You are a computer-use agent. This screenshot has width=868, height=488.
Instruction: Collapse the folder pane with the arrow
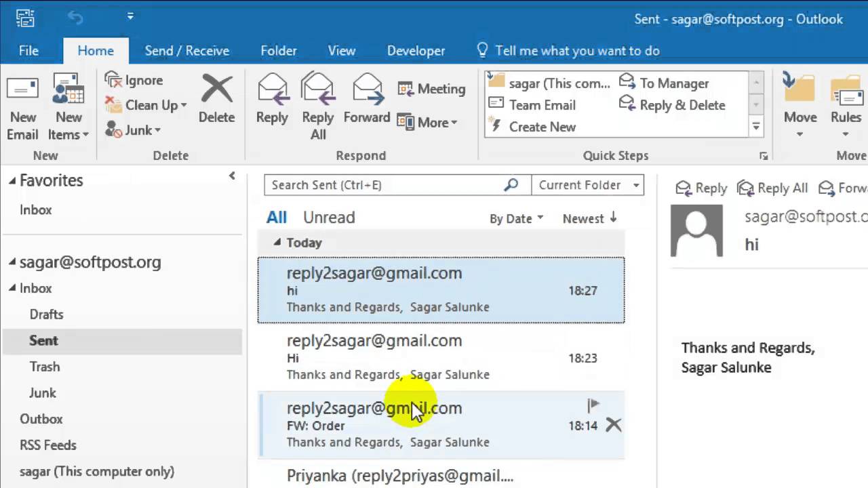tap(232, 176)
